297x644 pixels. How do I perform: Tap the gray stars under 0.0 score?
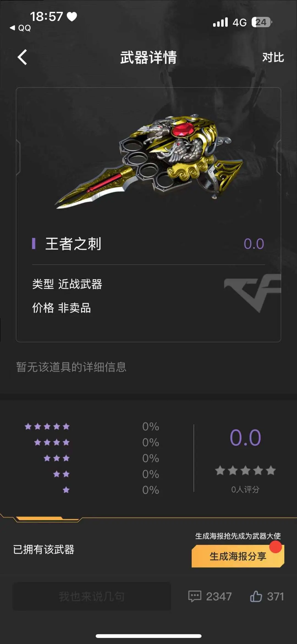(245, 470)
